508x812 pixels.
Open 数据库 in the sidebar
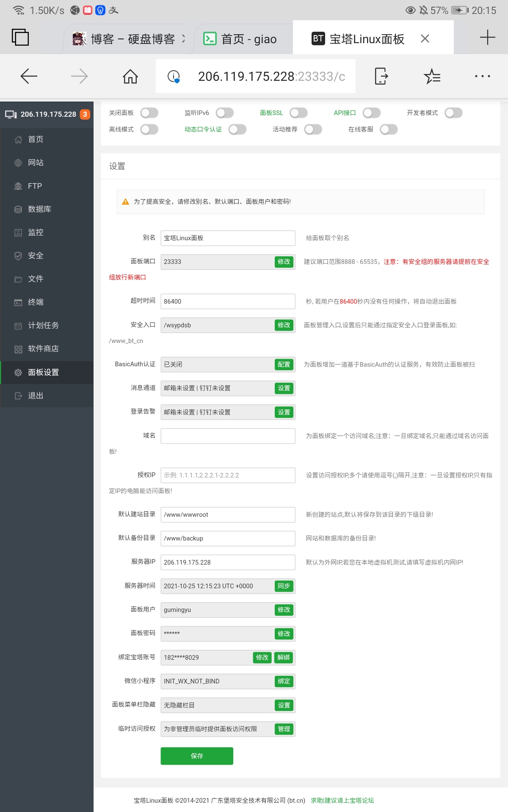pos(47,209)
